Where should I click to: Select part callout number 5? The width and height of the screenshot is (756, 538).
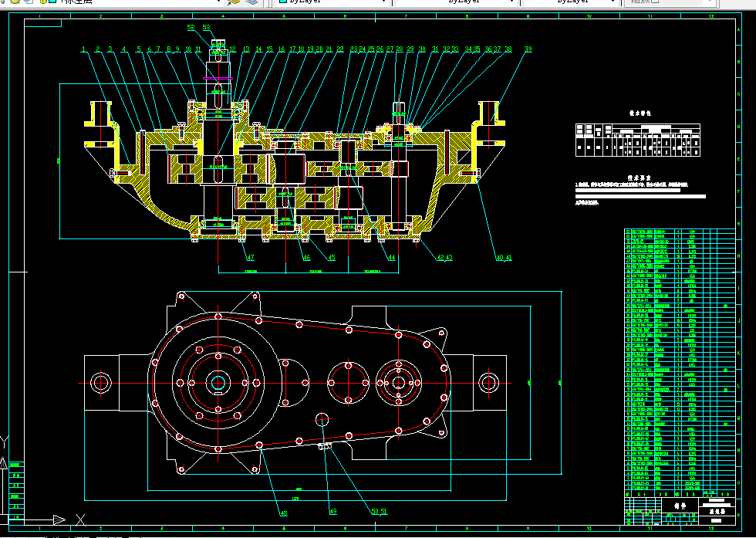(x=139, y=49)
